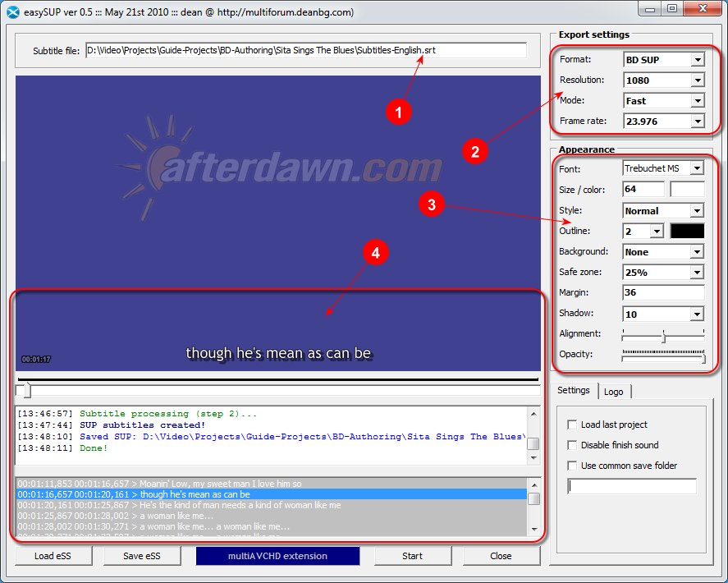Click the log panel scrollbar thumb

pos(533,443)
